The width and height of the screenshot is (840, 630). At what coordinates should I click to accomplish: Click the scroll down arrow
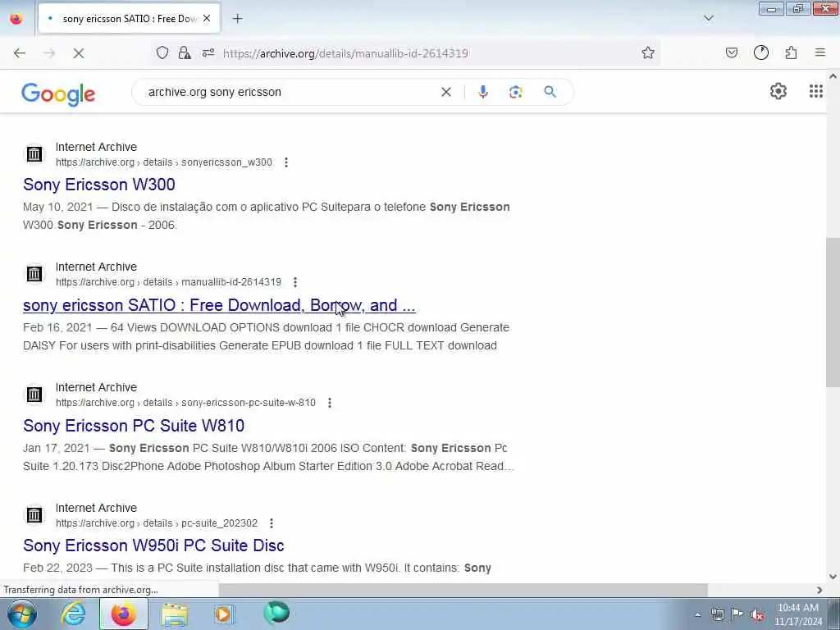(x=833, y=577)
